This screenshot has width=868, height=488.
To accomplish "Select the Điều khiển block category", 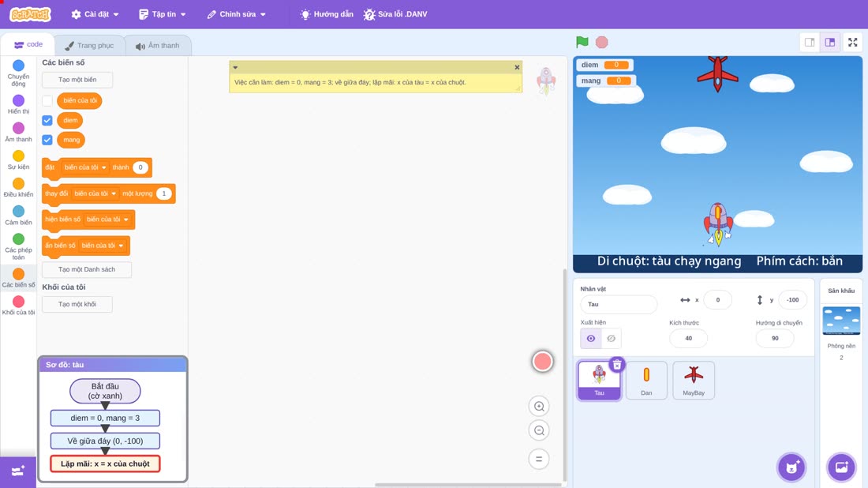I will click(x=18, y=187).
